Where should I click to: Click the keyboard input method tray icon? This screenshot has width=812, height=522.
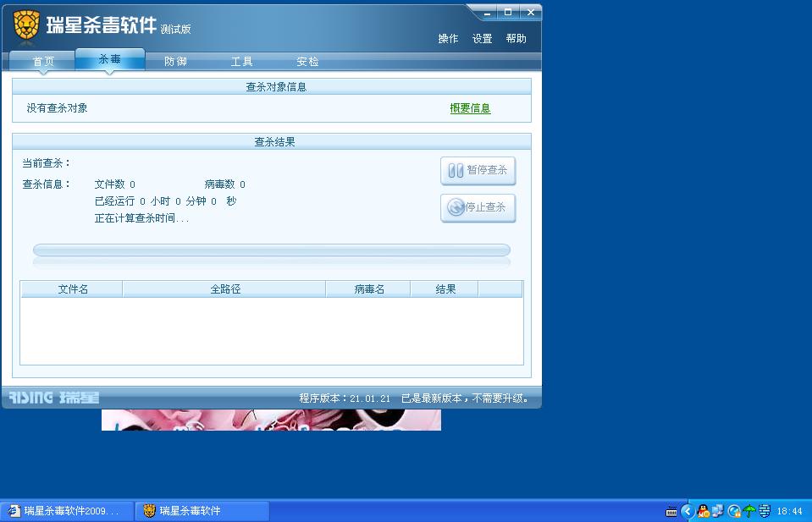tap(671, 512)
